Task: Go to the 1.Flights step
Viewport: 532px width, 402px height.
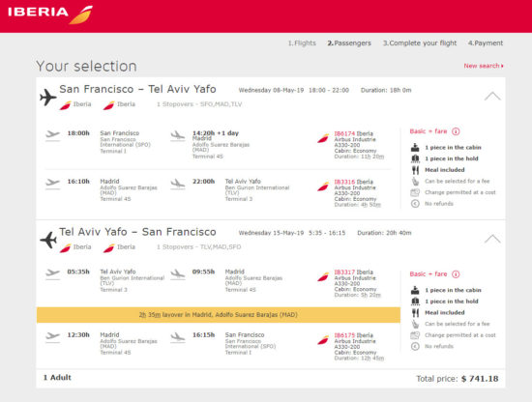Action: pos(302,43)
